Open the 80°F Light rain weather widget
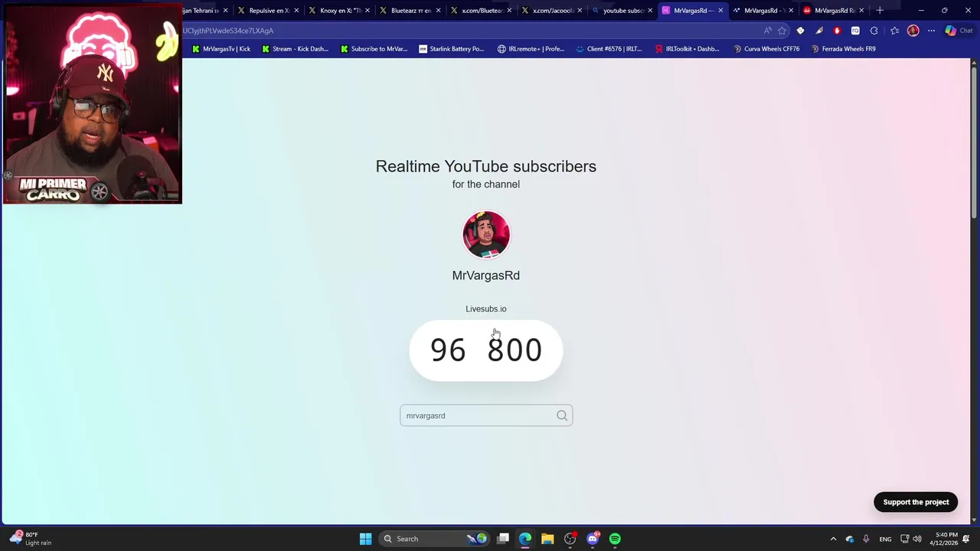 point(31,539)
